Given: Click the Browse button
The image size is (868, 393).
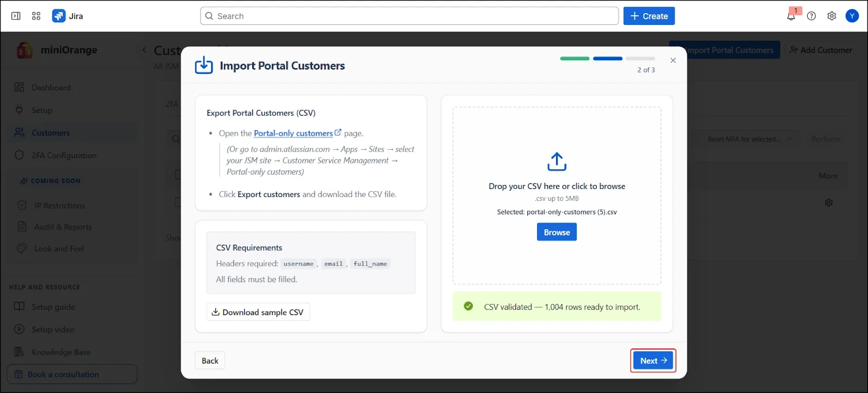Looking at the screenshot, I should click(557, 232).
